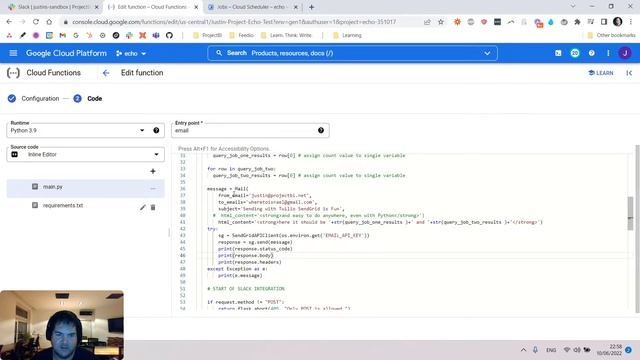Open the Extensions puzzle piece icon

click(x=577, y=22)
